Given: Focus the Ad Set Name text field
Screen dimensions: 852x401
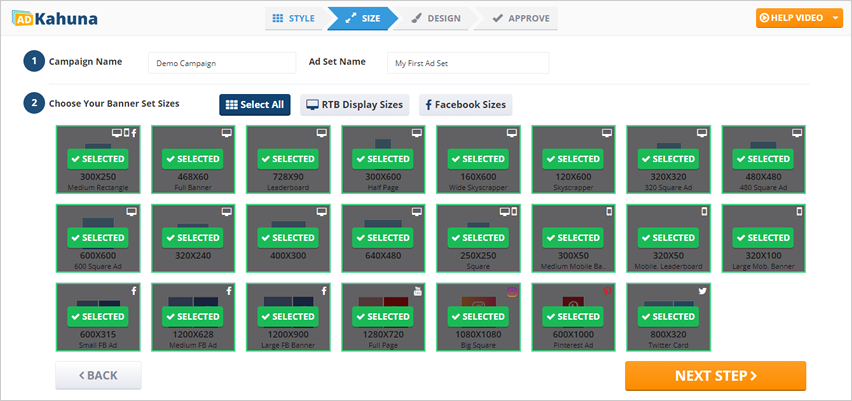Looking at the screenshot, I should pos(468,63).
